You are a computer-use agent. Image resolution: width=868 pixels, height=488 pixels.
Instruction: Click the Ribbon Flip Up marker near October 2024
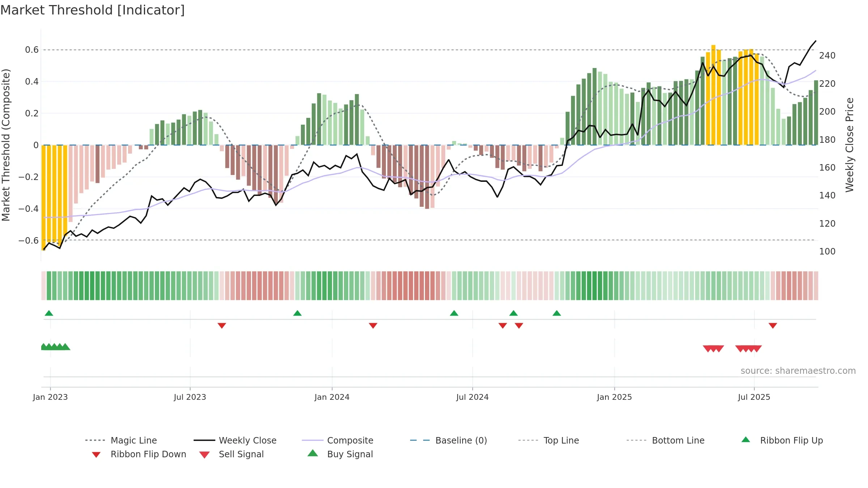557,313
